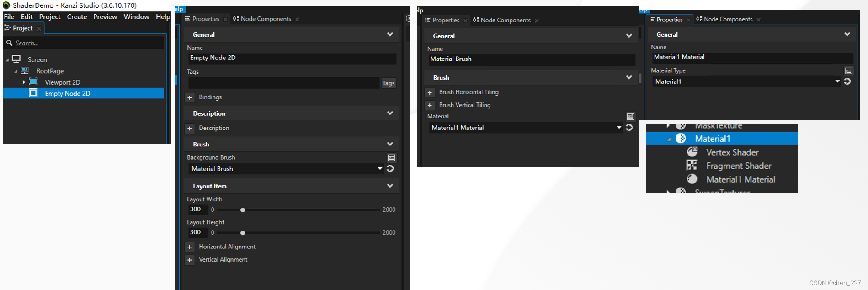Click the Viewport 2D node icon

coord(33,82)
